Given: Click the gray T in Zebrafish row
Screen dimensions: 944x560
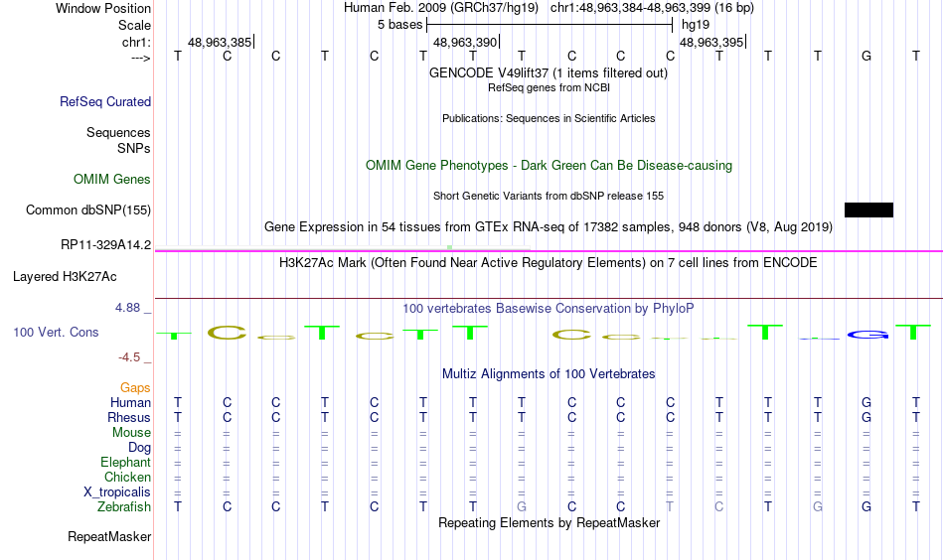Looking at the screenshot, I should coord(670,506).
